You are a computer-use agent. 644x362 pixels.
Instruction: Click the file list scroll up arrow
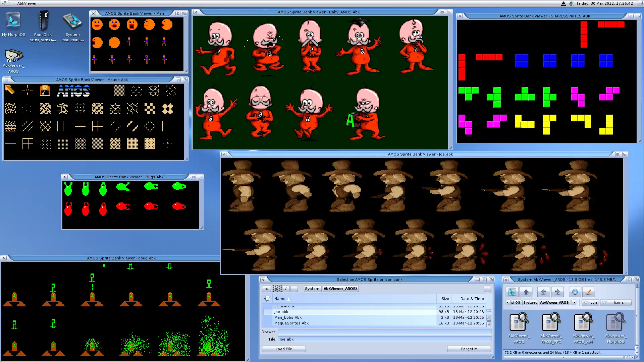tap(489, 318)
